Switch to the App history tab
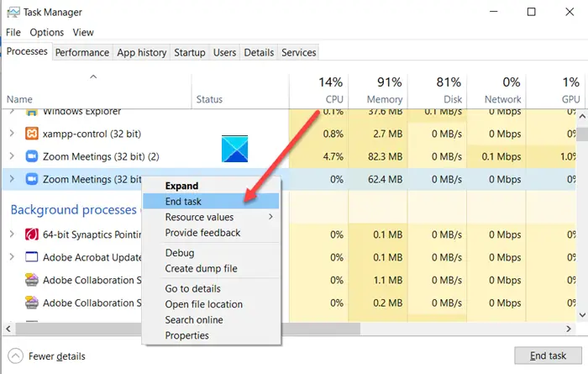The image size is (588, 374). pyautogui.click(x=142, y=52)
